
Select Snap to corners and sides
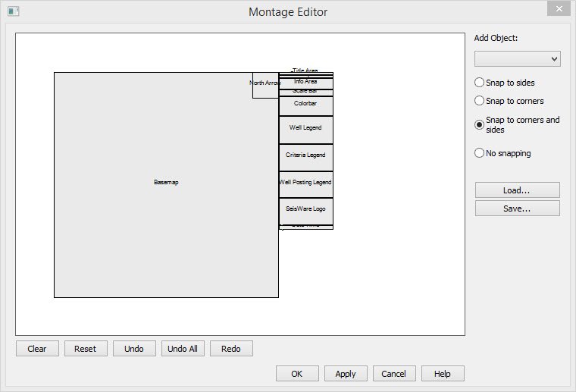479,125
